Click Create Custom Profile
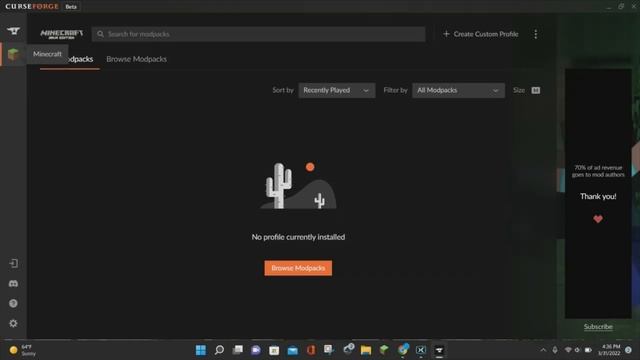This screenshot has height=360, width=640. 481,34
